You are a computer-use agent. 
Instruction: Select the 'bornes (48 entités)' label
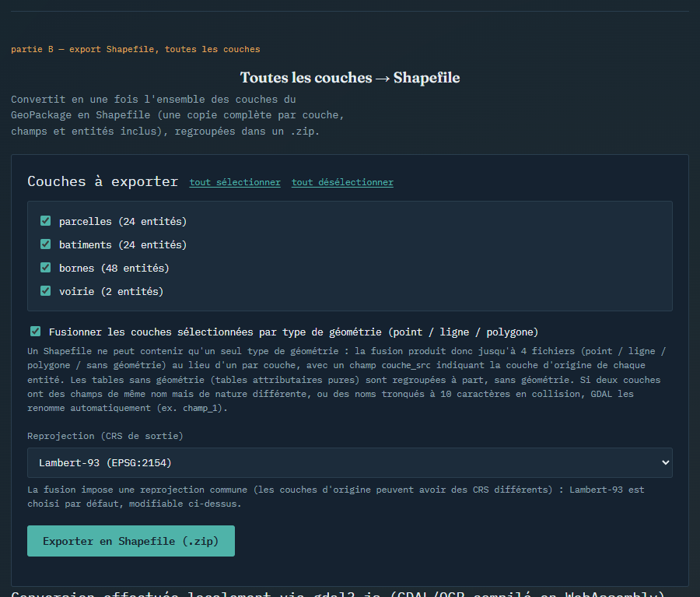tap(114, 268)
